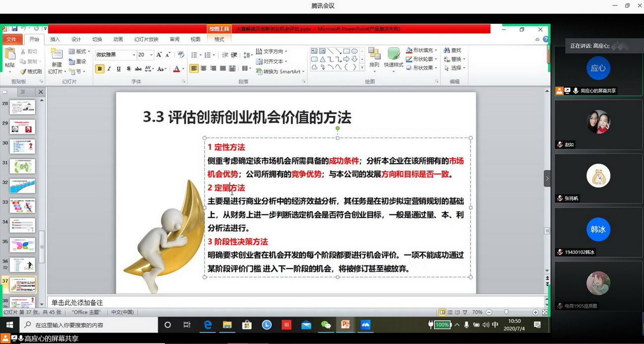Click the Reset (重设) slide button
The width and height of the screenshot is (644, 344).
78,61
